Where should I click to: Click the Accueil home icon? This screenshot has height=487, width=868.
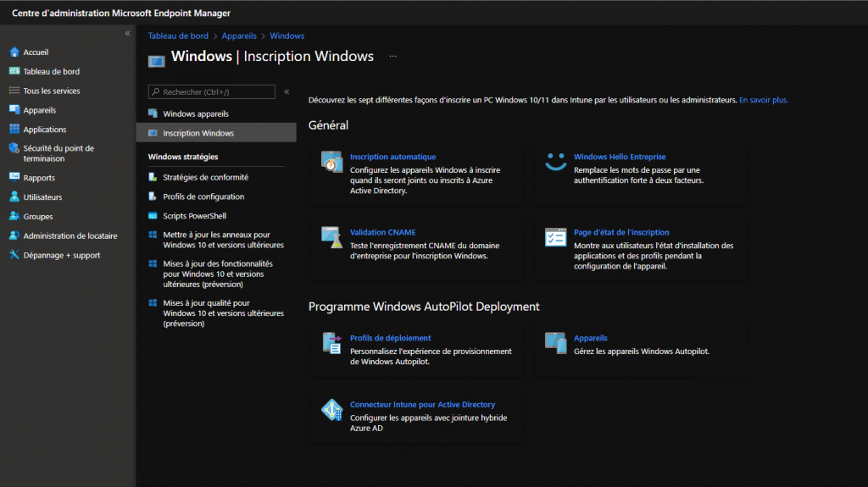(x=14, y=52)
